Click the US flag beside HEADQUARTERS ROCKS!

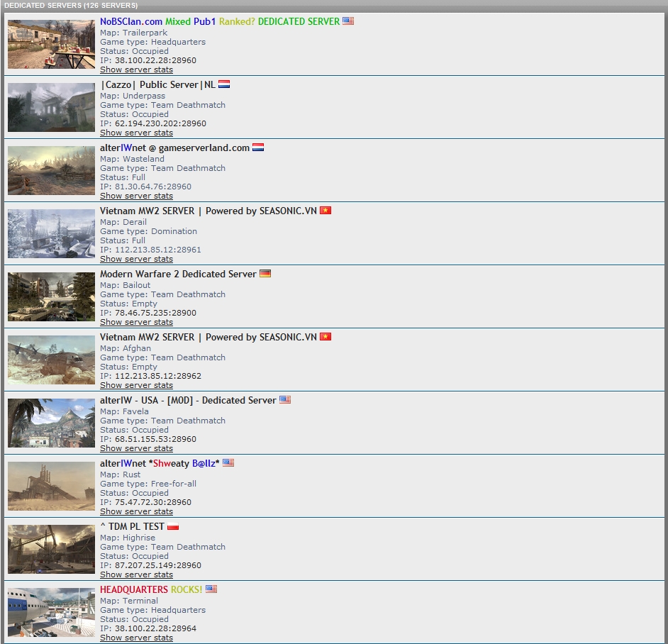click(211, 589)
